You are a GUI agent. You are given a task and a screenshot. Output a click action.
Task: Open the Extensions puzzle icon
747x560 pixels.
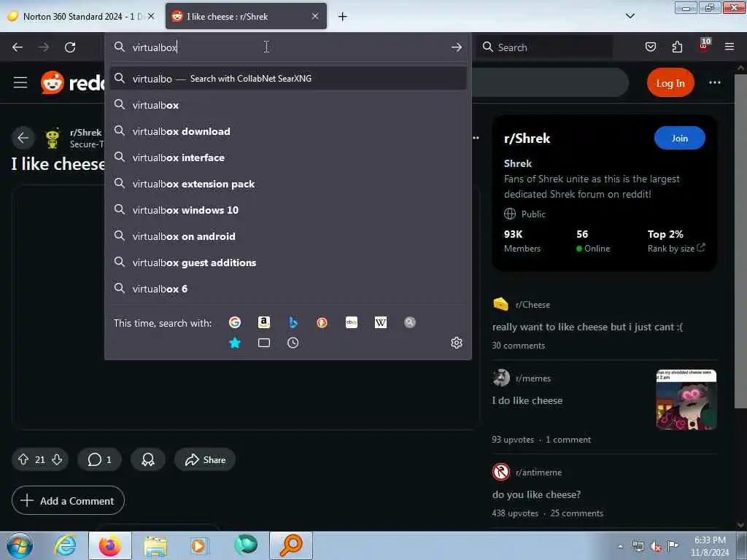pos(677,47)
